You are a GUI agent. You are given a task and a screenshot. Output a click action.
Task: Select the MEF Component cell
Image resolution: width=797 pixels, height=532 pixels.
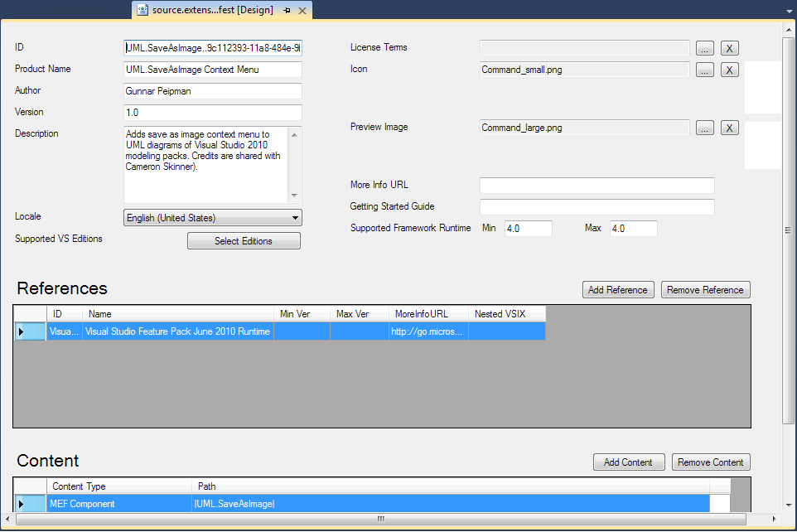pos(119,504)
